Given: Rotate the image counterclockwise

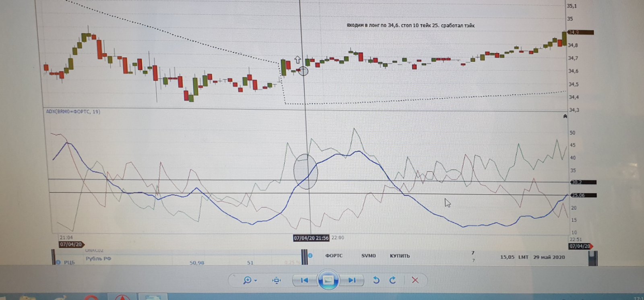Looking at the screenshot, I should tap(376, 280).
